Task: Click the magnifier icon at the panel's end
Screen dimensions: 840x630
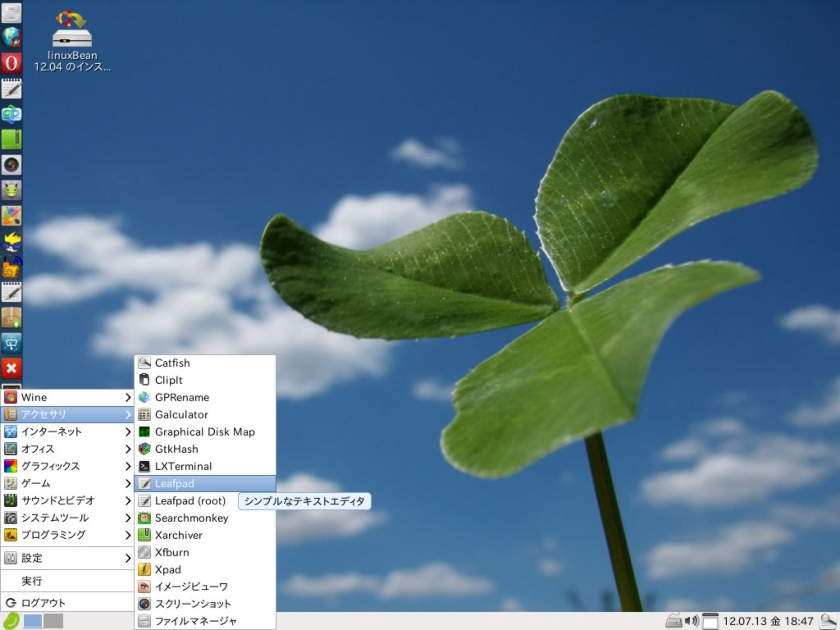Action: (x=829, y=621)
